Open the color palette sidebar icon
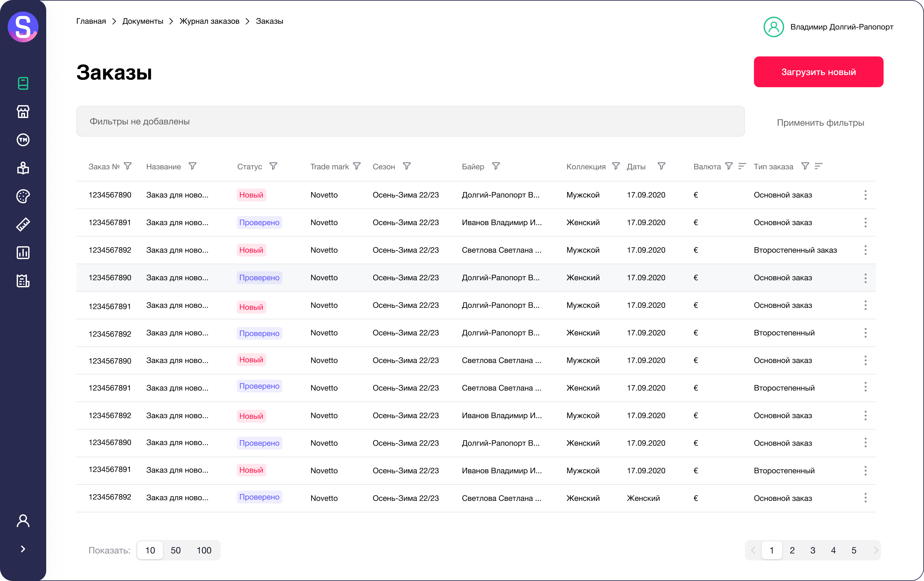The width and height of the screenshot is (924, 581). 23,196
